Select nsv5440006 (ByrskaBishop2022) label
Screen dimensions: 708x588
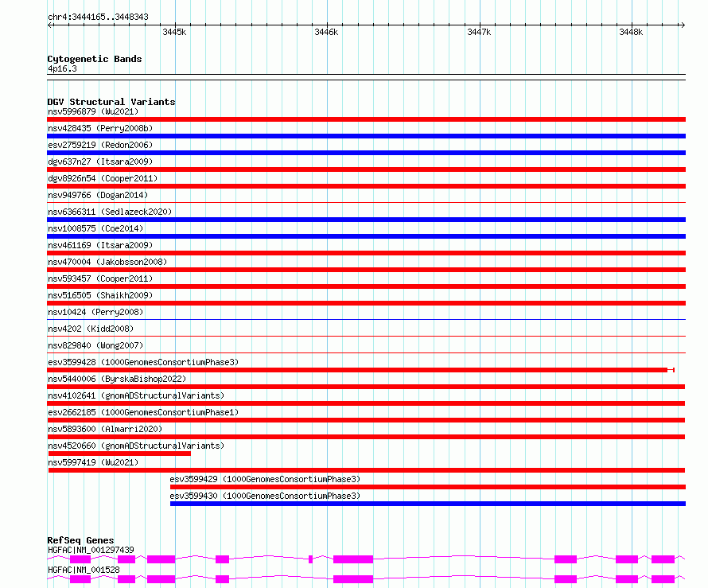pos(117,379)
